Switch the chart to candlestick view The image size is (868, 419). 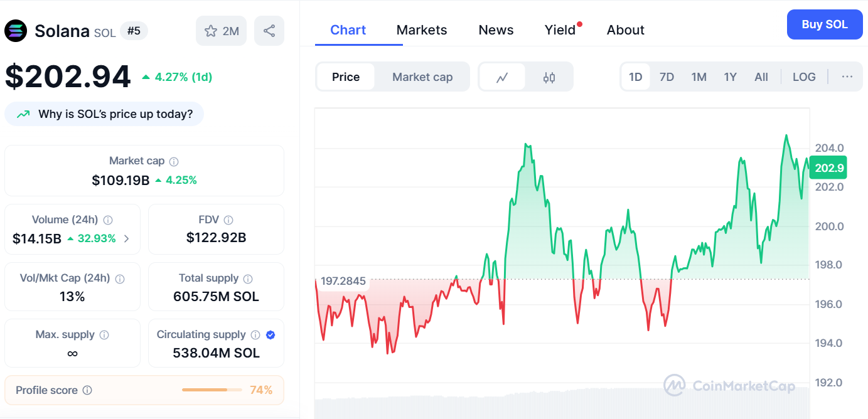coord(549,77)
